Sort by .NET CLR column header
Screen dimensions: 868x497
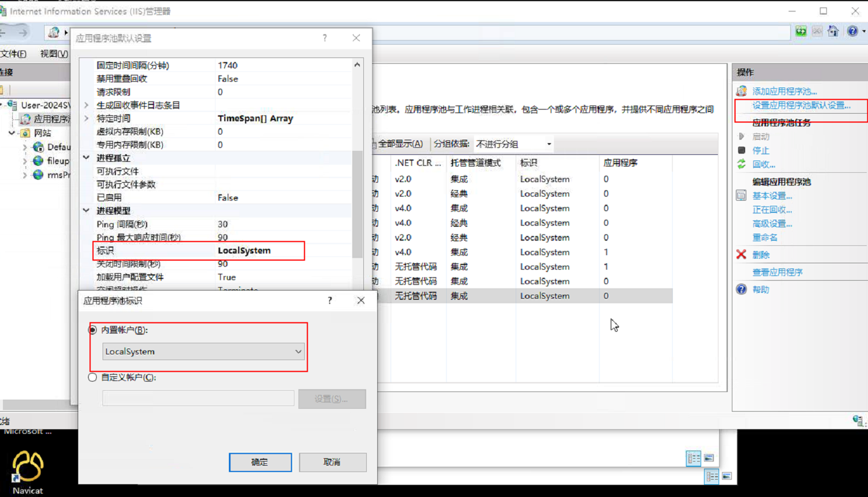coord(418,163)
